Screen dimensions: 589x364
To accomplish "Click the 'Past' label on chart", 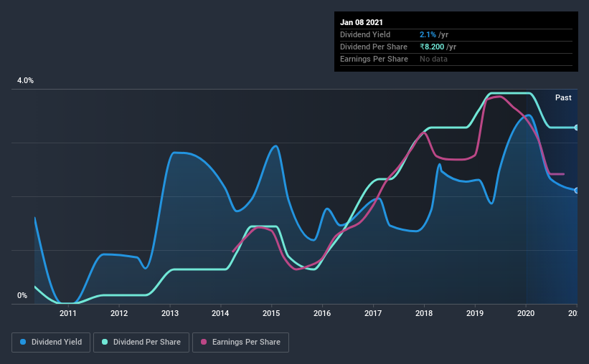I will point(563,97).
